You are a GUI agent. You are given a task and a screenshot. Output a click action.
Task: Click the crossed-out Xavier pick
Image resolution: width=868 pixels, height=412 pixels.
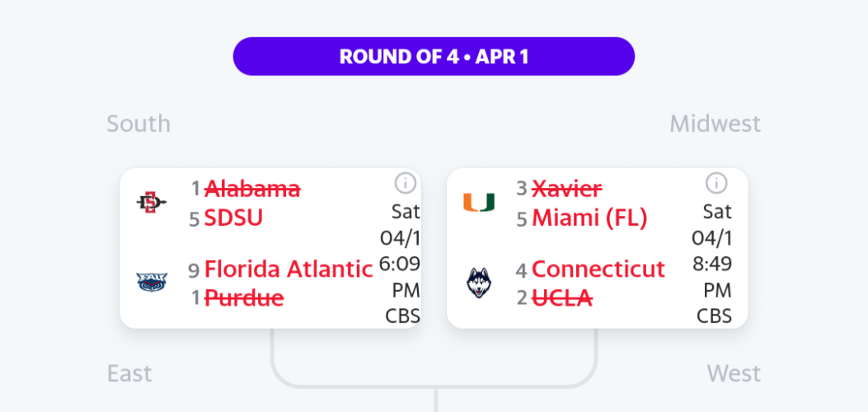pos(567,190)
